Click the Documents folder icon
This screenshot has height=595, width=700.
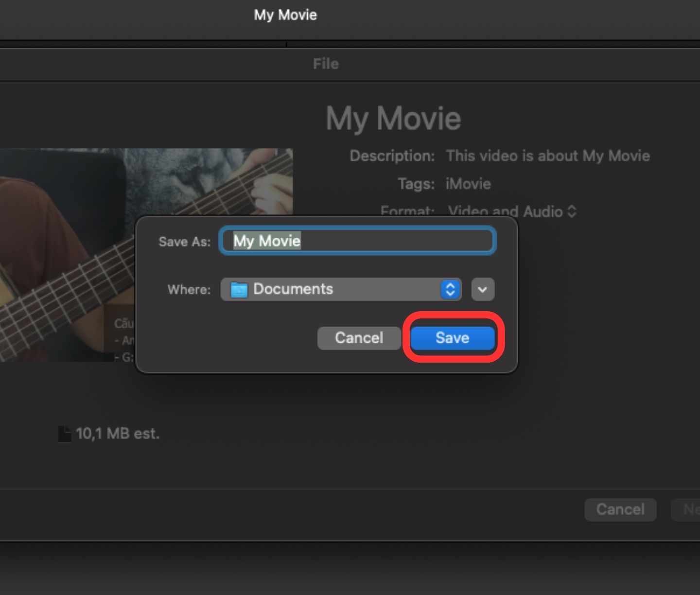point(239,290)
